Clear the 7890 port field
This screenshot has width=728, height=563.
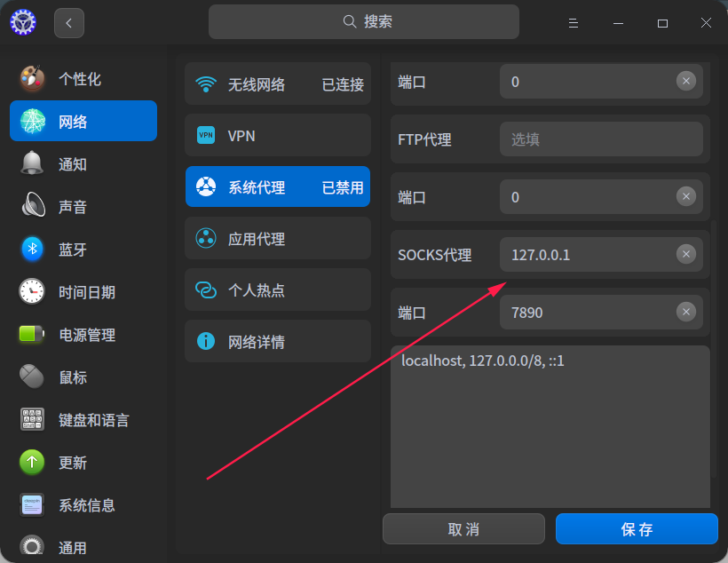[x=686, y=312]
